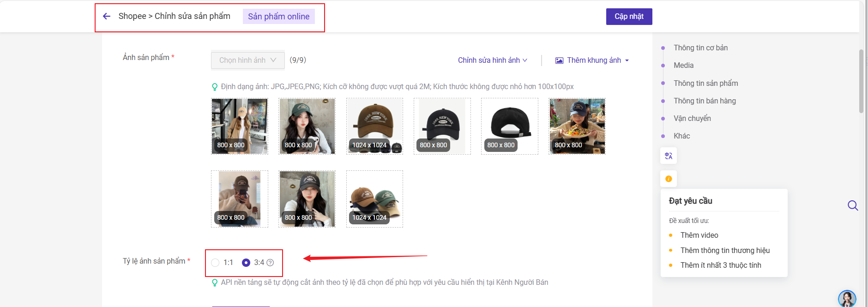
Task: Select the 3:4 image ratio
Action: coord(246,263)
